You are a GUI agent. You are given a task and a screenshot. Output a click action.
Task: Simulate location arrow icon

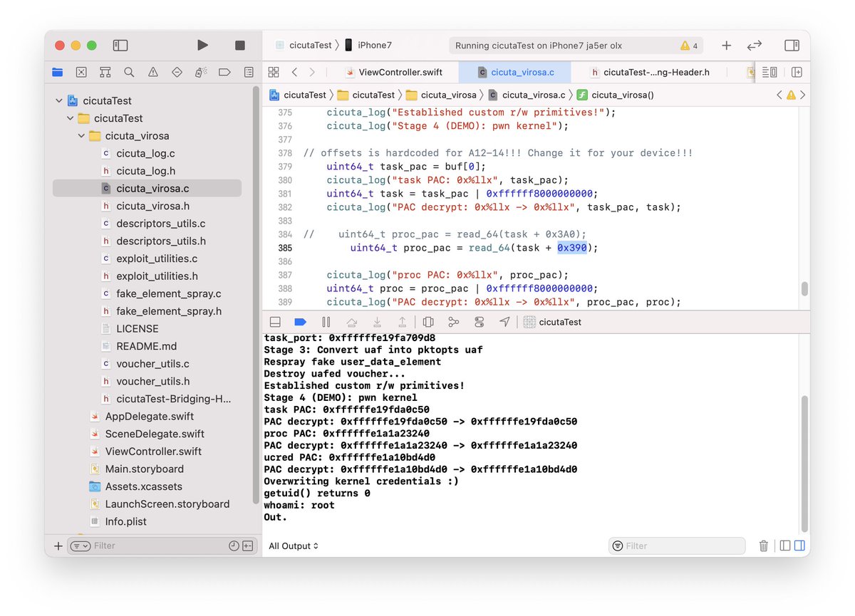pyautogui.click(x=504, y=322)
